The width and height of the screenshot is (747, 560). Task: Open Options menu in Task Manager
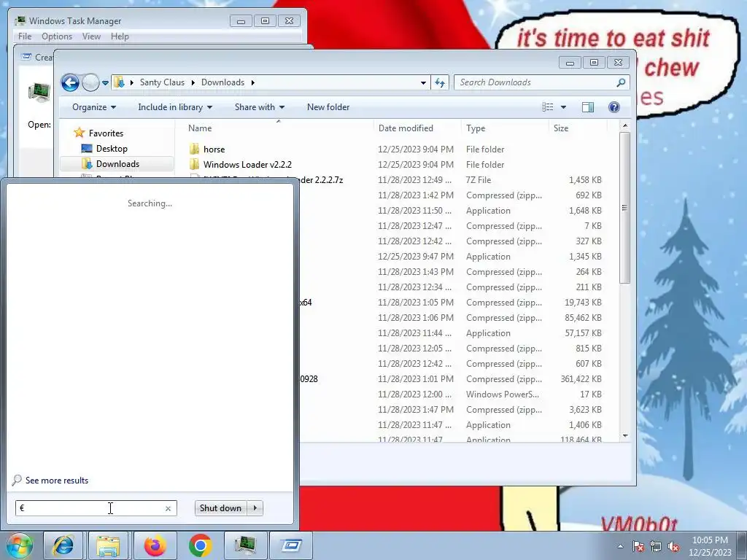point(57,36)
